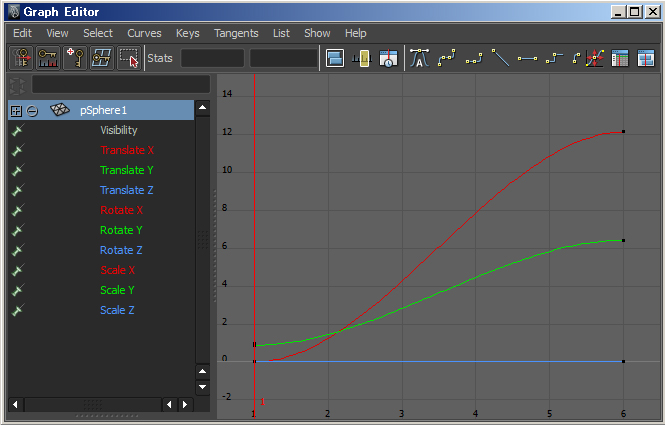Image resolution: width=665 pixels, height=425 pixels.
Task: Apply Auto tangents icon
Action: coord(419,58)
